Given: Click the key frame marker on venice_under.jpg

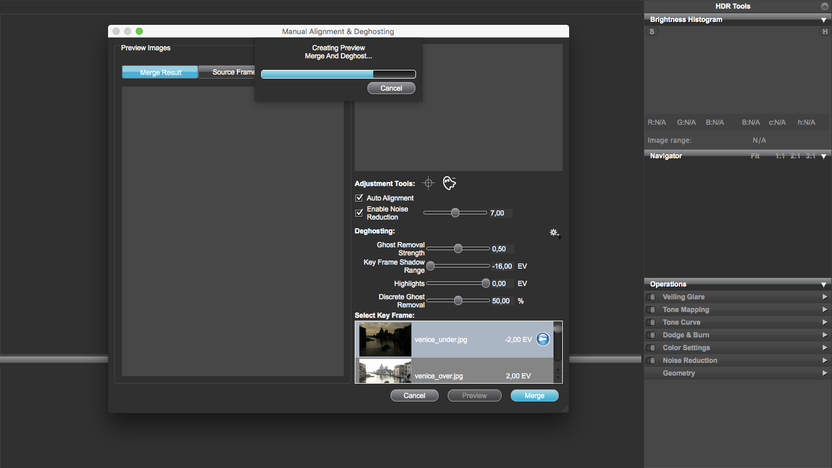Looking at the screenshot, I should pos(543,339).
